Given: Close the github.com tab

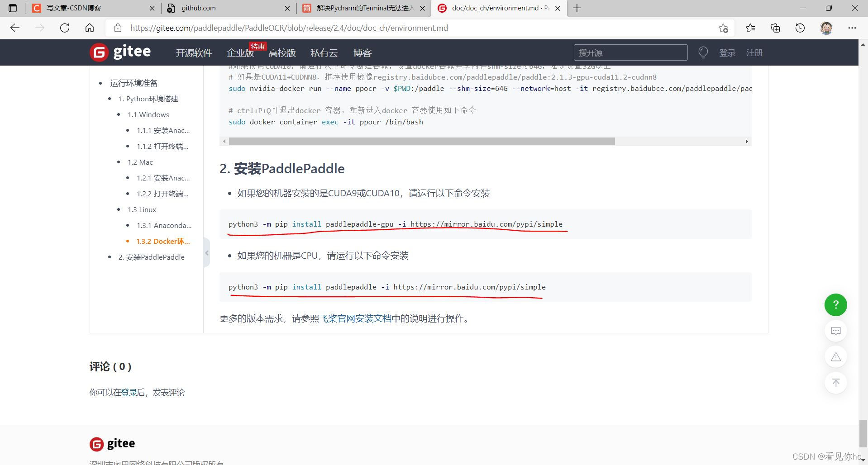Looking at the screenshot, I should [x=287, y=8].
